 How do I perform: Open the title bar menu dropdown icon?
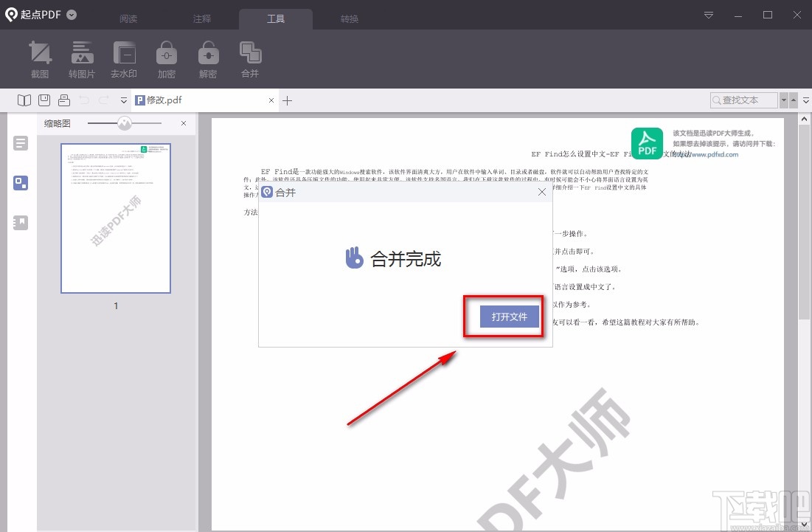(709, 15)
